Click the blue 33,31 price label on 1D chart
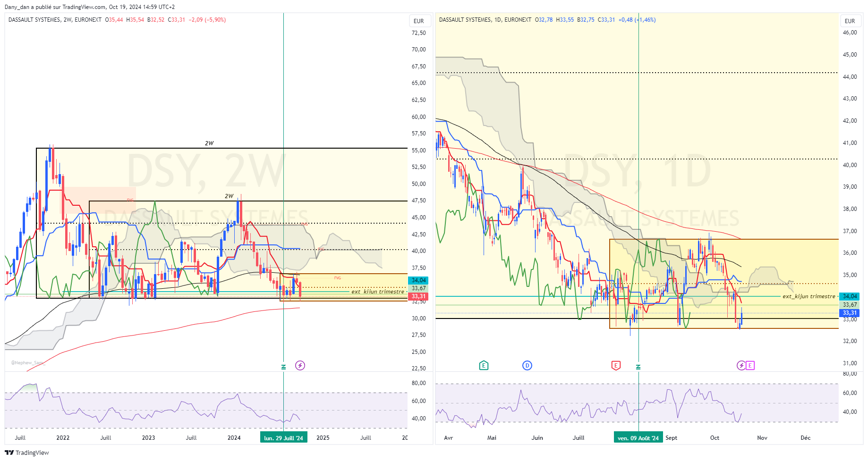The image size is (868, 461). [x=850, y=313]
